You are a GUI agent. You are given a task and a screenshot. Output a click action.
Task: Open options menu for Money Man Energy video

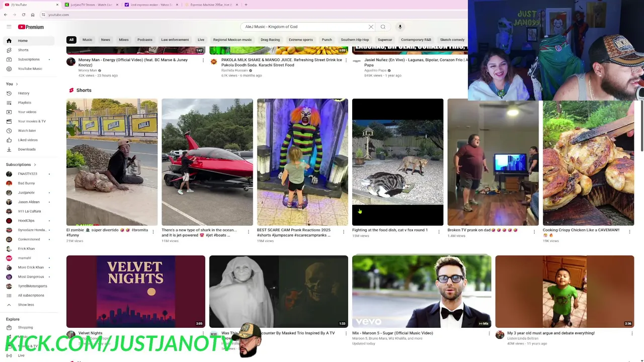[x=203, y=60]
